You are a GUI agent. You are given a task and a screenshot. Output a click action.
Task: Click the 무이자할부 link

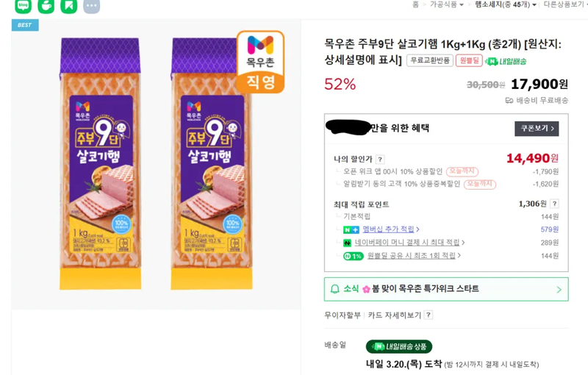[343, 315]
